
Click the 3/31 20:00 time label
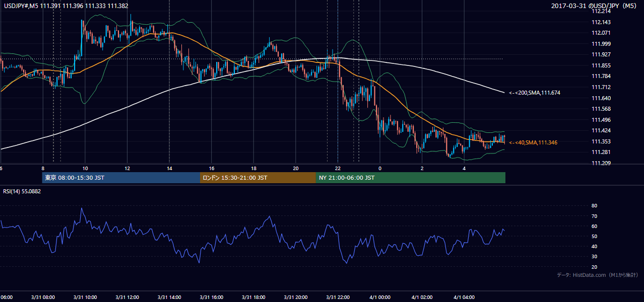pos(296,297)
